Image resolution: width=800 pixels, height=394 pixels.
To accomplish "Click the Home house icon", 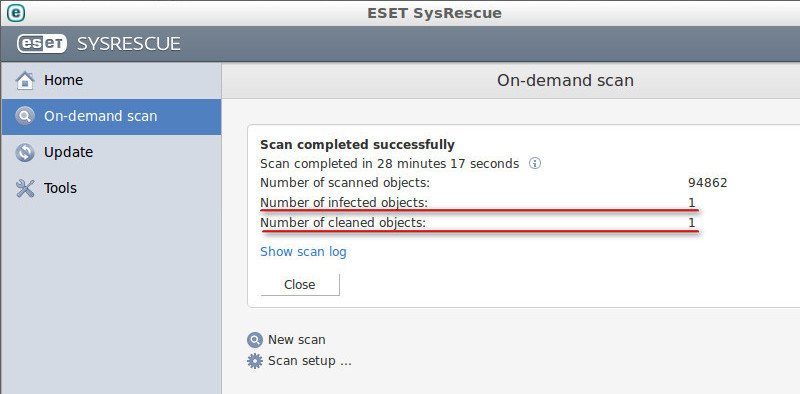I will (x=24, y=81).
